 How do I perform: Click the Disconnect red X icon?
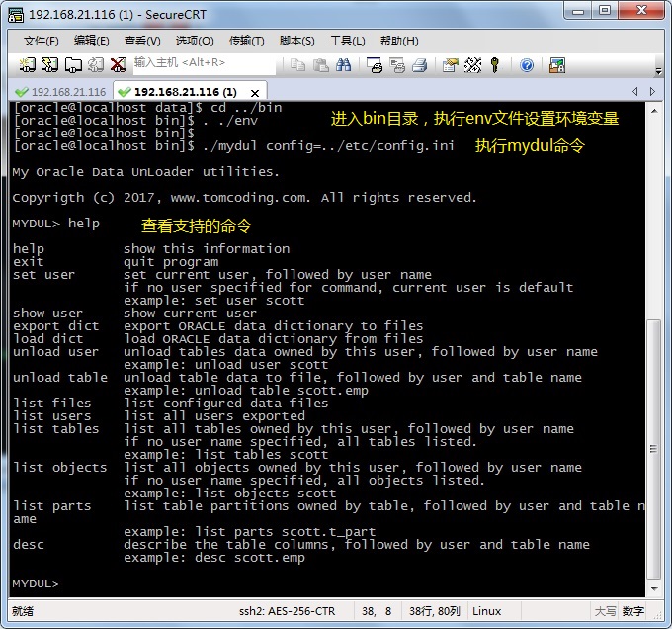click(x=119, y=64)
